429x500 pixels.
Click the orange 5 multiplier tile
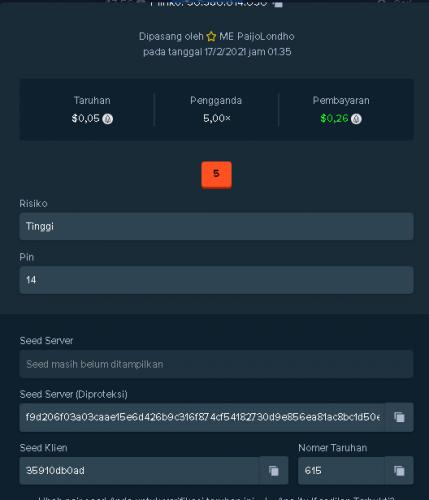pyautogui.click(x=216, y=174)
